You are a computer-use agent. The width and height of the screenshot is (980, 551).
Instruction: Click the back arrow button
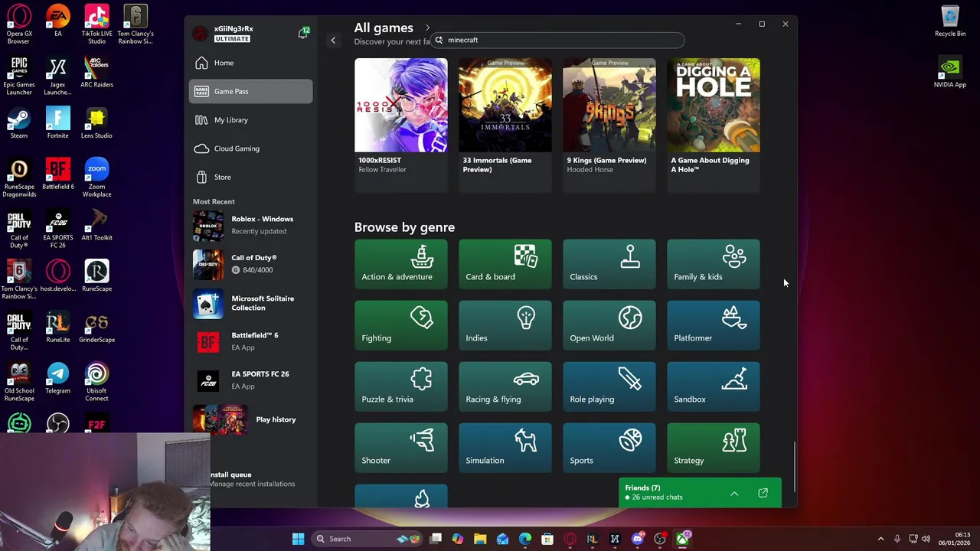click(333, 40)
